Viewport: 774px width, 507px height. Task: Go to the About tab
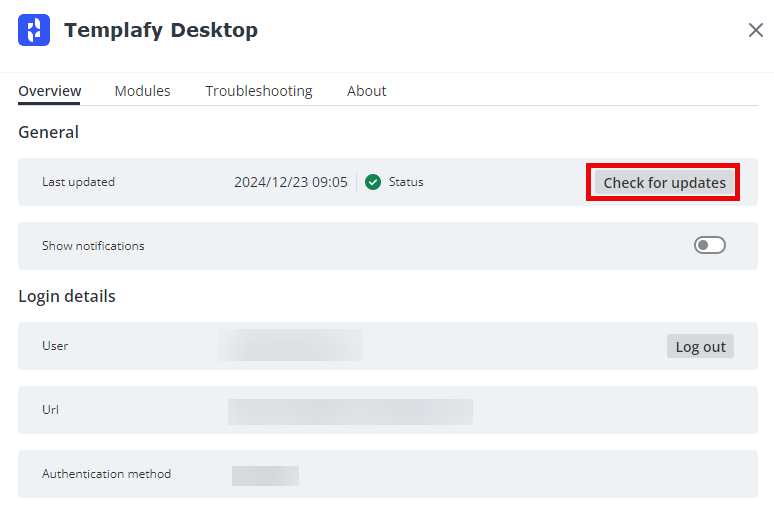[x=366, y=91]
